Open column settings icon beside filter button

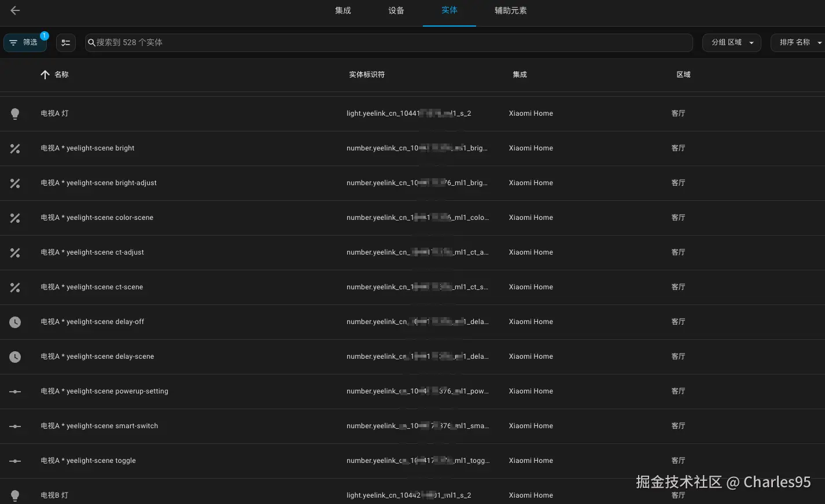click(x=65, y=42)
